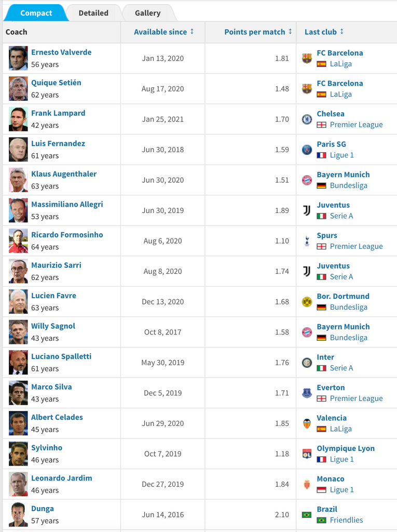The width and height of the screenshot is (397, 532).
Task: Click the Chelsea club crest icon
Action: [x=307, y=119]
